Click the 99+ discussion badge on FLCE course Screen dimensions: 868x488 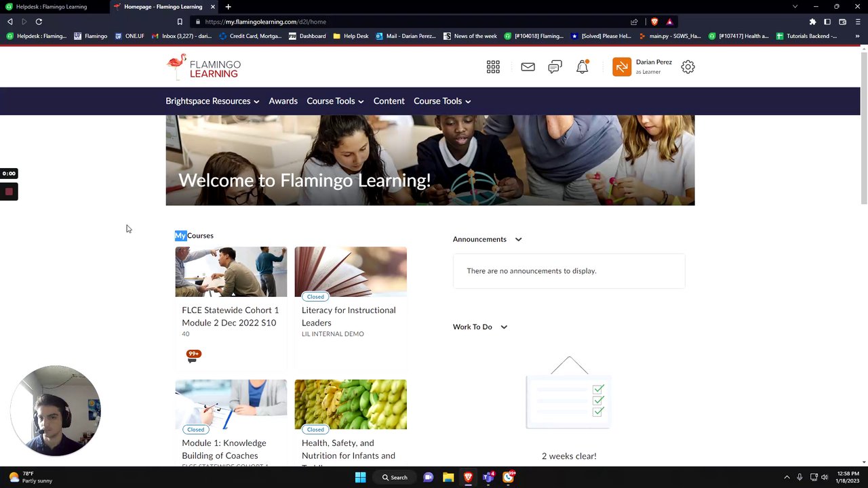(x=193, y=355)
